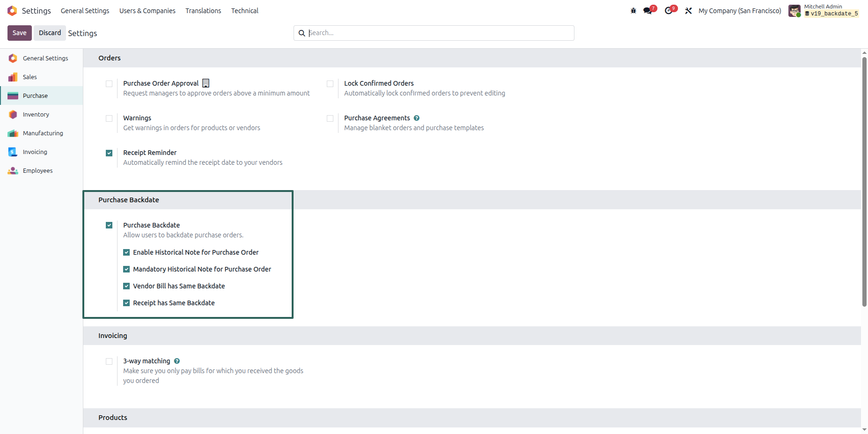Enable Lock Confirmed Orders checkbox
The width and height of the screenshot is (868, 434).
pyautogui.click(x=330, y=84)
